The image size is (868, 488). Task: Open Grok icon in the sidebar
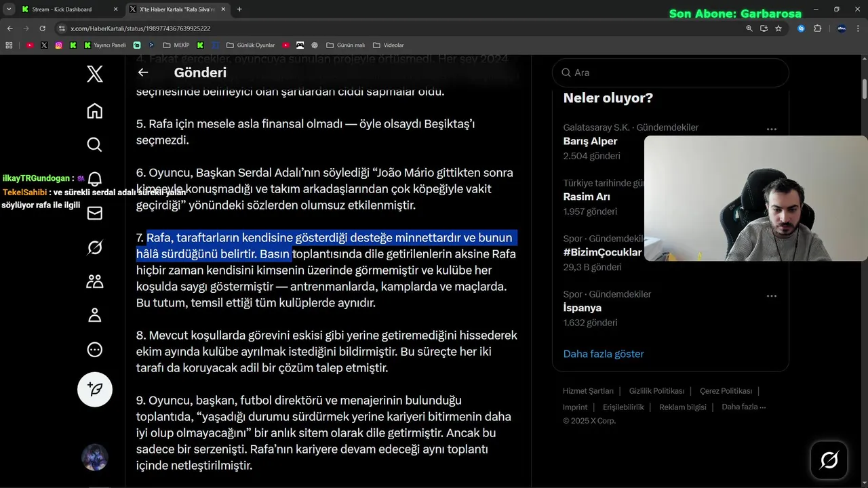coord(95,247)
